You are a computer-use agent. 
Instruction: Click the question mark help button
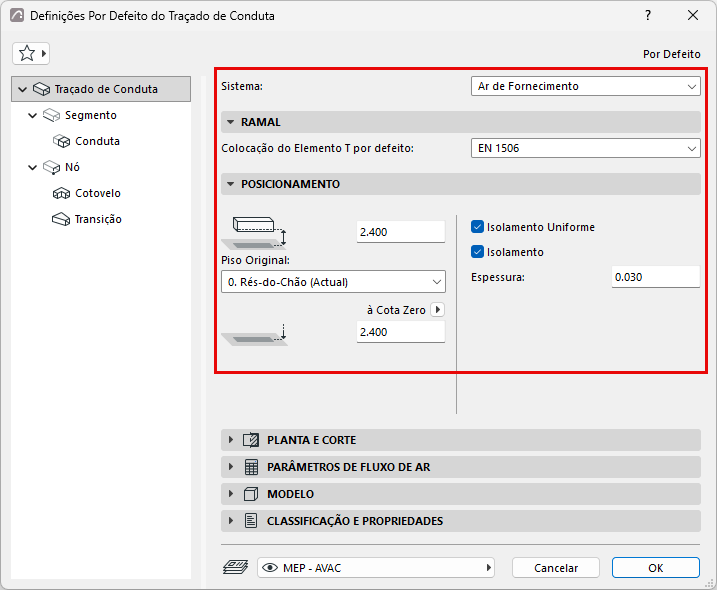[648, 16]
